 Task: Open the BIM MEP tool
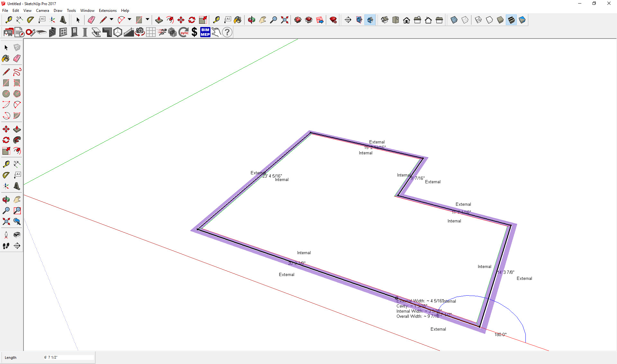pyautogui.click(x=205, y=32)
